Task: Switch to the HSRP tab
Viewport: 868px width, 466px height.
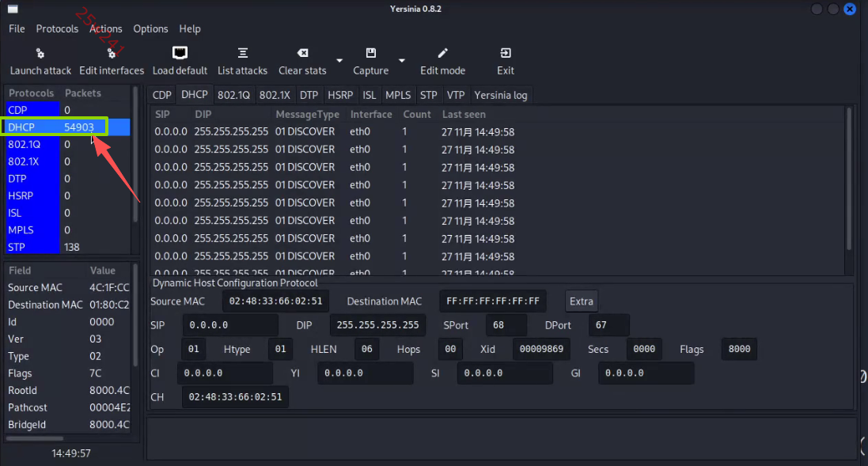Action: (x=340, y=95)
